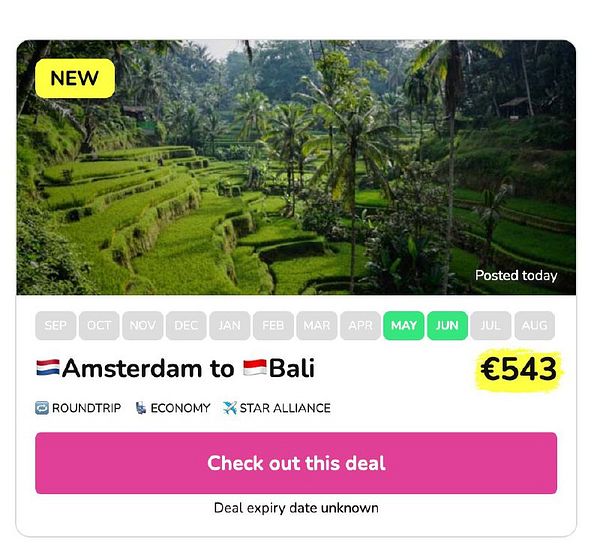
Task: Choose the AUG month chip
Action: tap(535, 326)
